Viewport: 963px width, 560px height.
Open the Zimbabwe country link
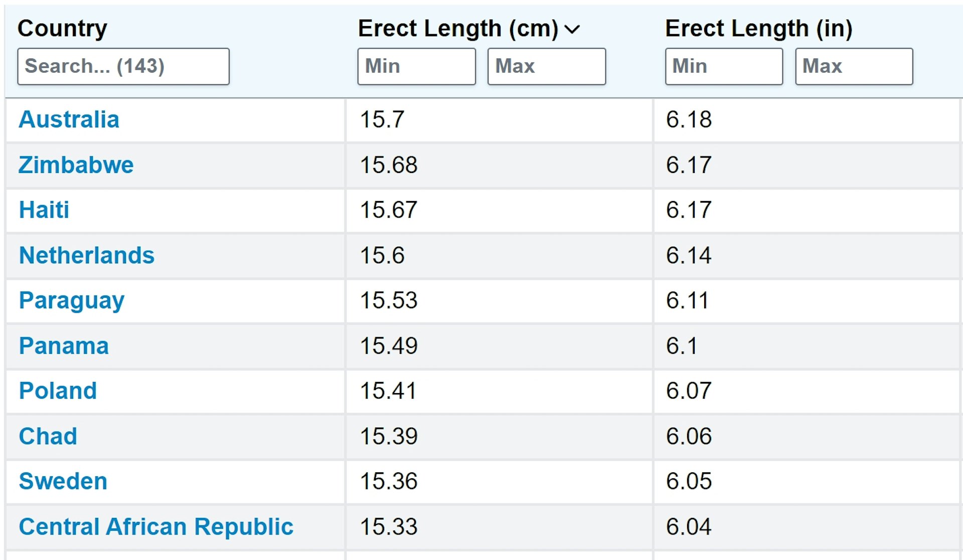[76, 165]
